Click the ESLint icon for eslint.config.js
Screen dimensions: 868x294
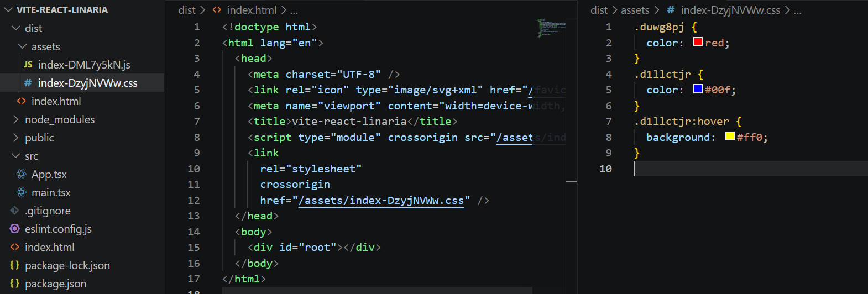pos(15,229)
